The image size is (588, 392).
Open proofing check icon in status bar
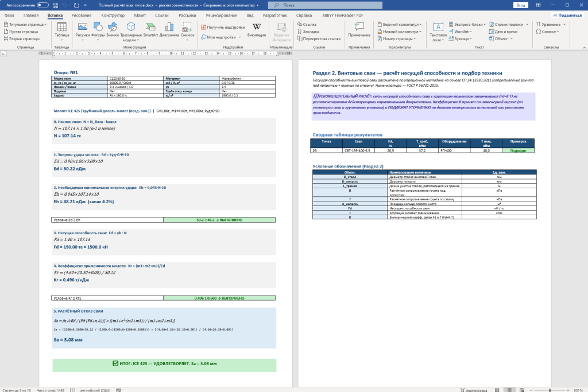click(72, 390)
